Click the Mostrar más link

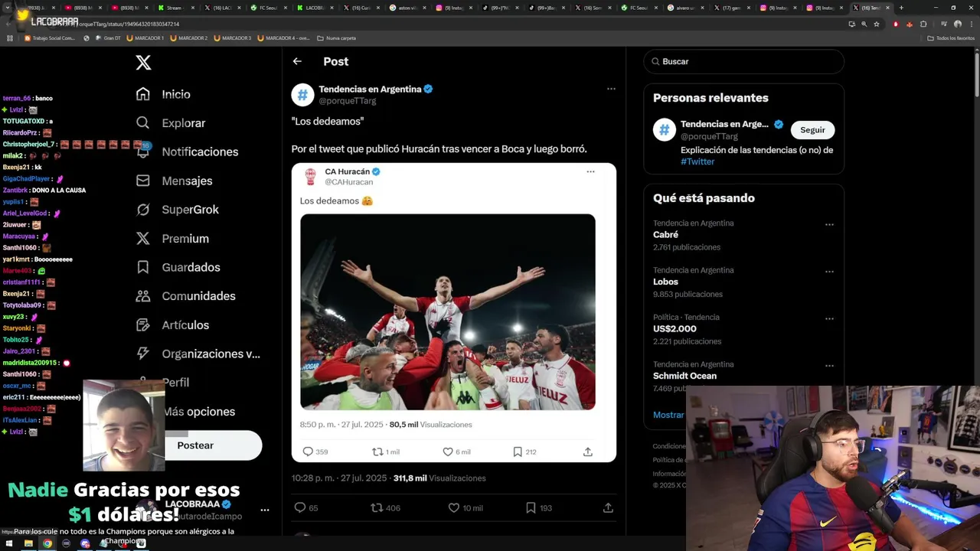(x=668, y=415)
